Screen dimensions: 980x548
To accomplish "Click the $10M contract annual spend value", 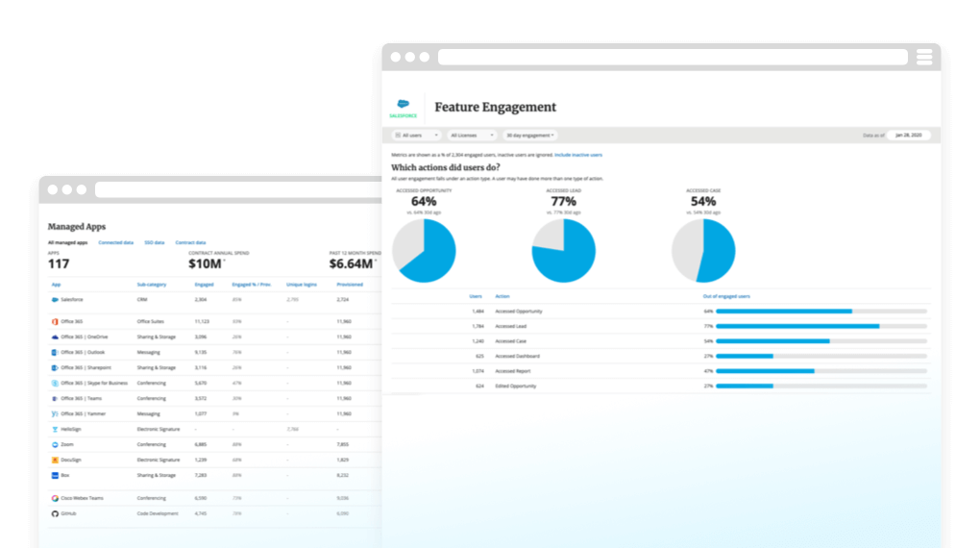I will pos(205,264).
